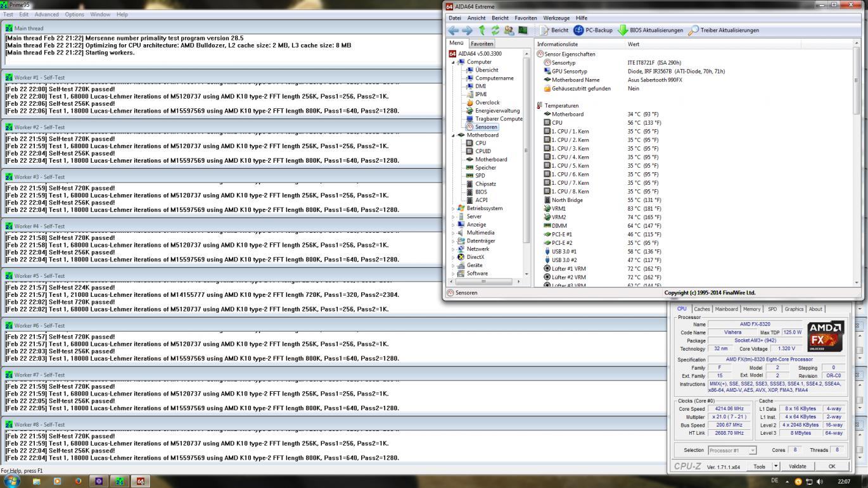Collapse the Computer tree node
The height and width of the screenshot is (488, 868).
coord(453,62)
